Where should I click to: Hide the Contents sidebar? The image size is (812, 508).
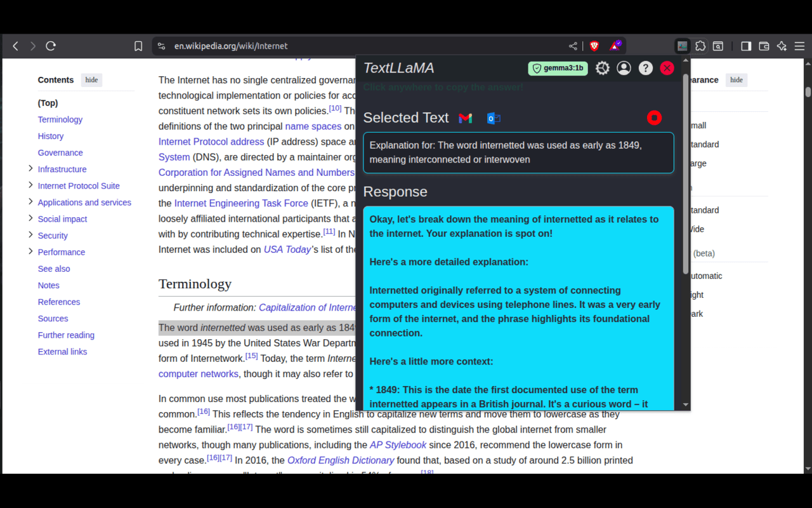(91, 79)
